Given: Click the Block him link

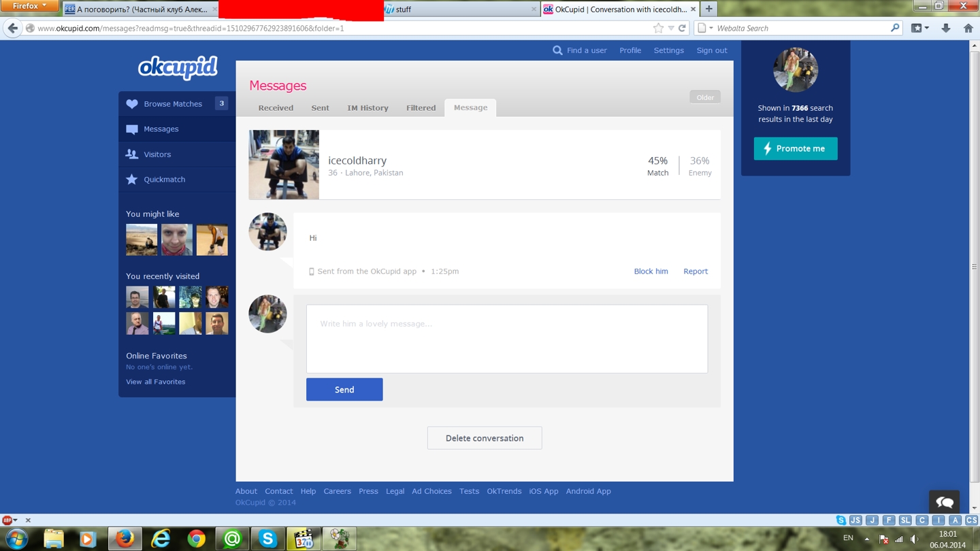Looking at the screenshot, I should (x=651, y=271).
